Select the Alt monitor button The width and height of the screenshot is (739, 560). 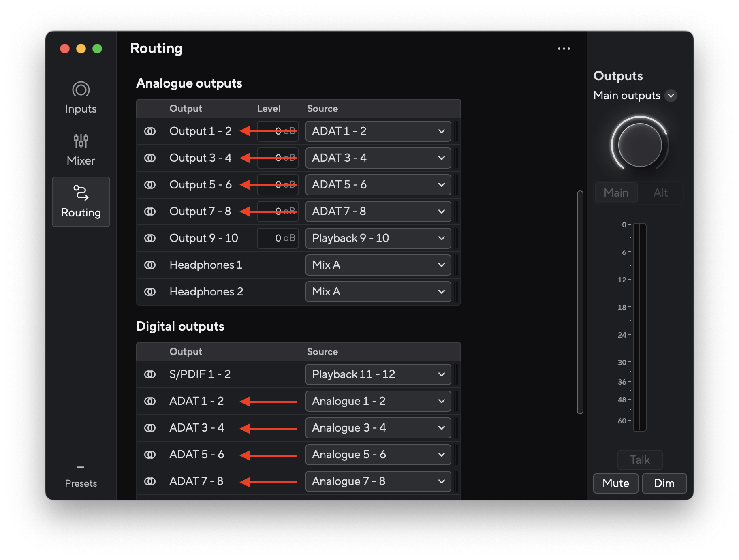pyautogui.click(x=660, y=192)
